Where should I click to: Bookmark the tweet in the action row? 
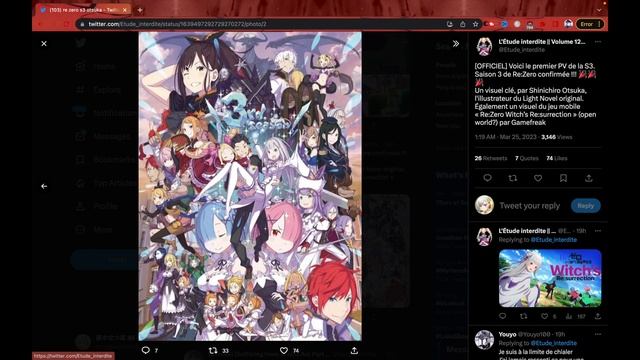click(563, 178)
